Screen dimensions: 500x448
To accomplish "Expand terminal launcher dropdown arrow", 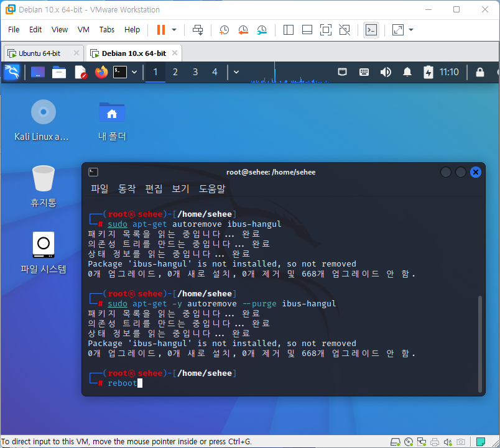I will pyautogui.click(x=134, y=72).
